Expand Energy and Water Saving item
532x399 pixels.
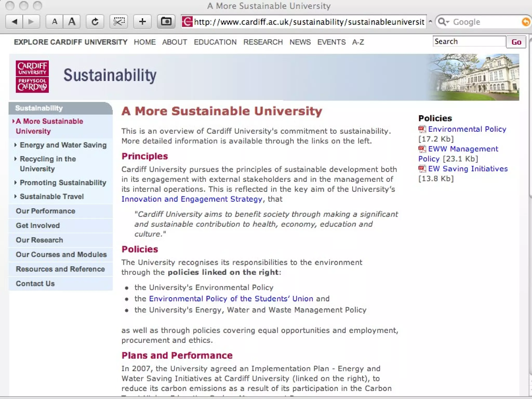coord(63,145)
